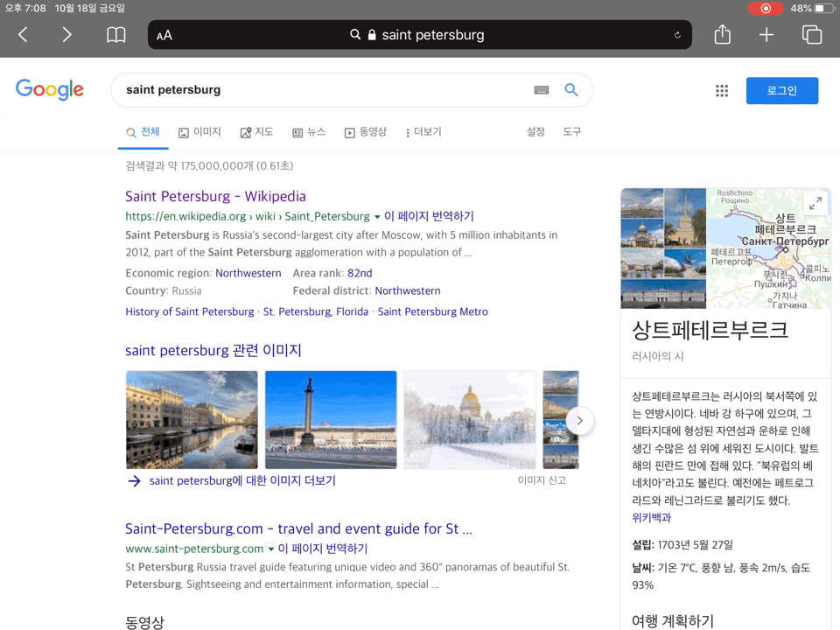Click the blue magnifier search icon
Viewport: 840px width, 630px height.
571,89
